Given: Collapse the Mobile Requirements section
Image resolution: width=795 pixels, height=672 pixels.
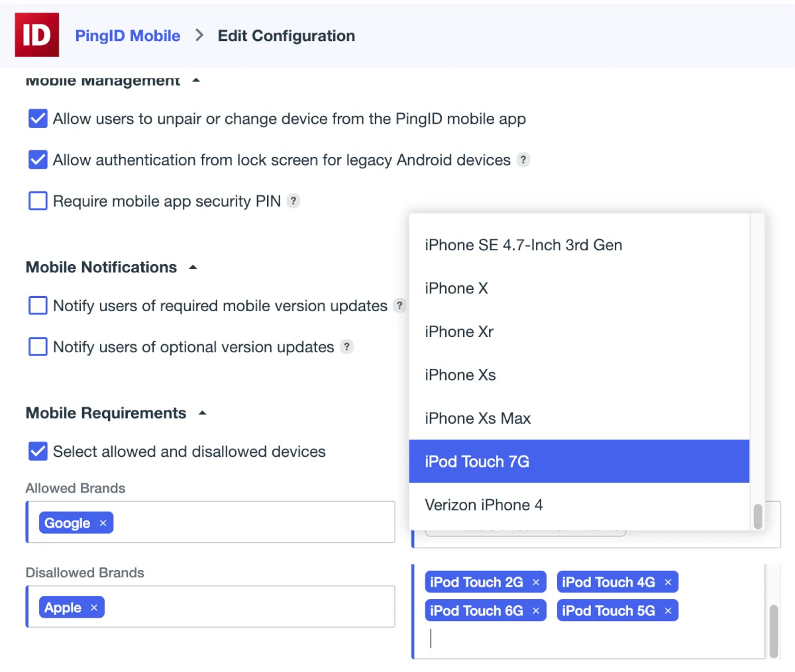Looking at the screenshot, I should tap(202, 413).
